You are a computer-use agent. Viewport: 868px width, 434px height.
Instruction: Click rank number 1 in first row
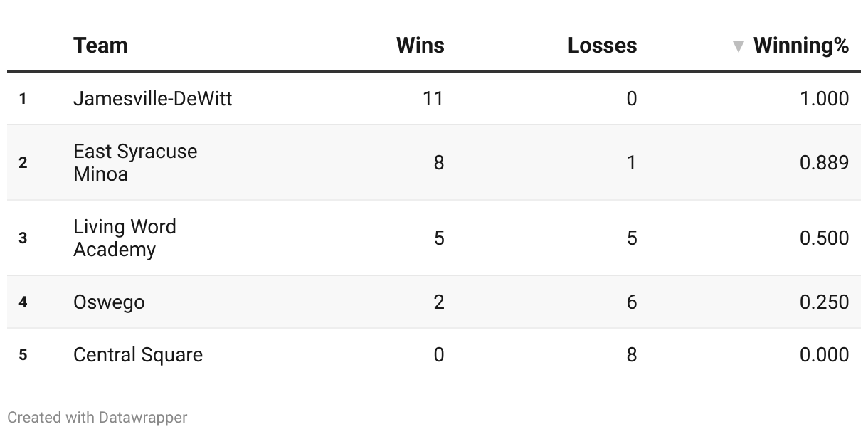click(x=23, y=99)
